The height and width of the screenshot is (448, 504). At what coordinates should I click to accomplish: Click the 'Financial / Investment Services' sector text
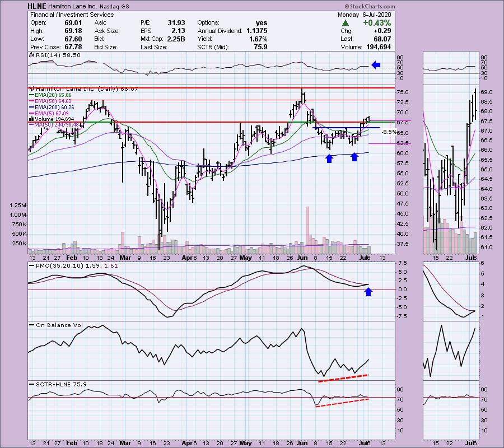coord(72,15)
